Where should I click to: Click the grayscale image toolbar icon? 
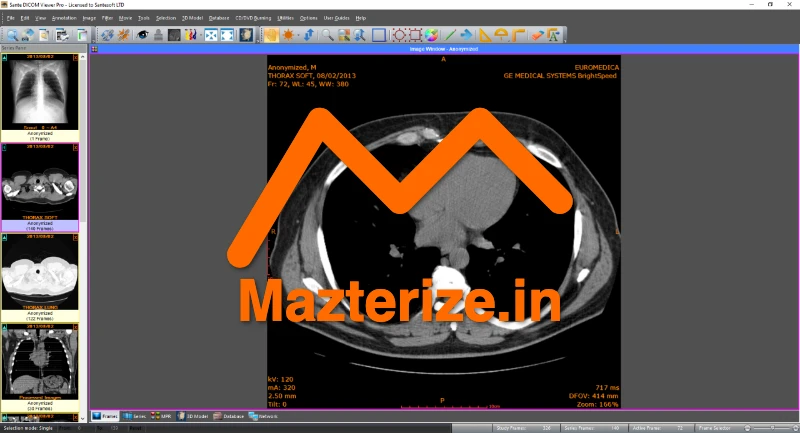pyautogui.click(x=174, y=35)
